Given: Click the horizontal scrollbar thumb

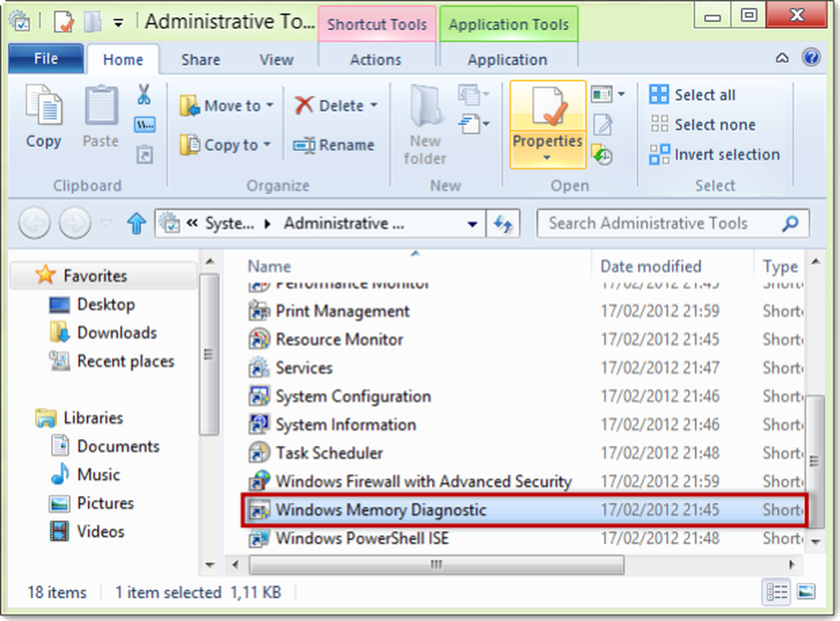Looking at the screenshot, I should tap(436, 565).
